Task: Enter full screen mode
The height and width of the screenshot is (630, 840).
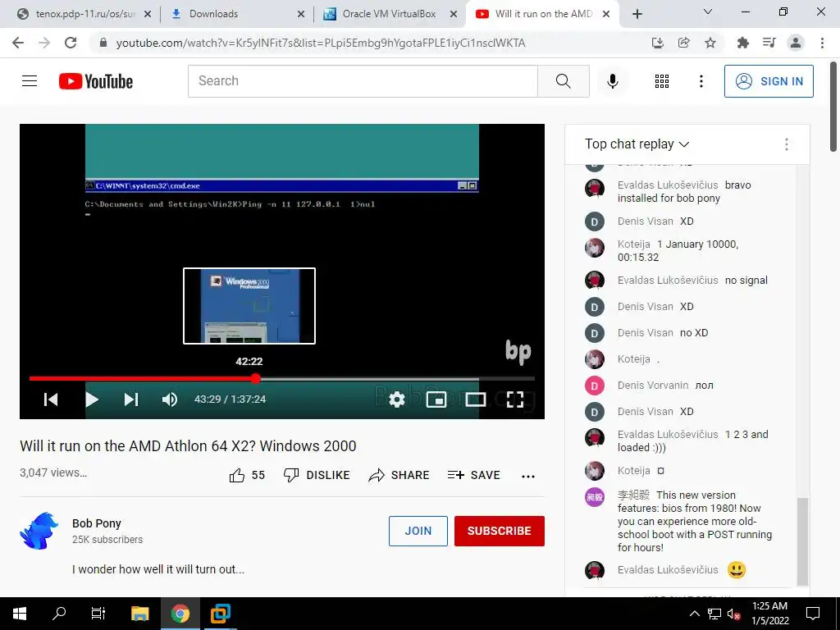Action: (x=515, y=399)
